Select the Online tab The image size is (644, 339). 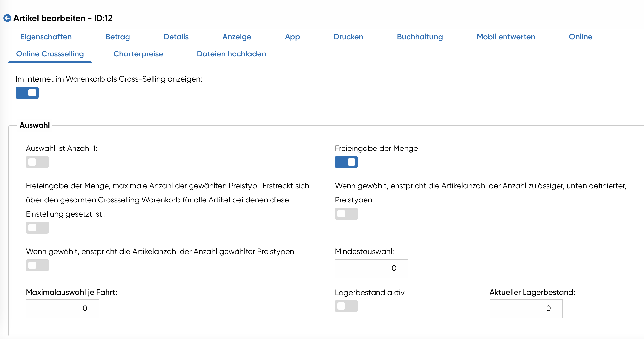click(580, 37)
